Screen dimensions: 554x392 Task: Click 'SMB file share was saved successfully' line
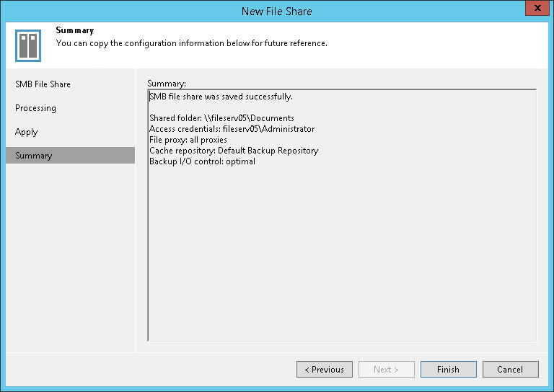pos(221,97)
